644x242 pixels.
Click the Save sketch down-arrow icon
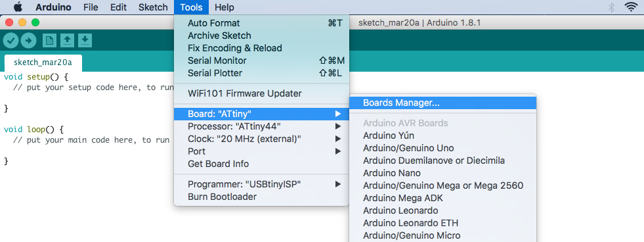coord(85,40)
